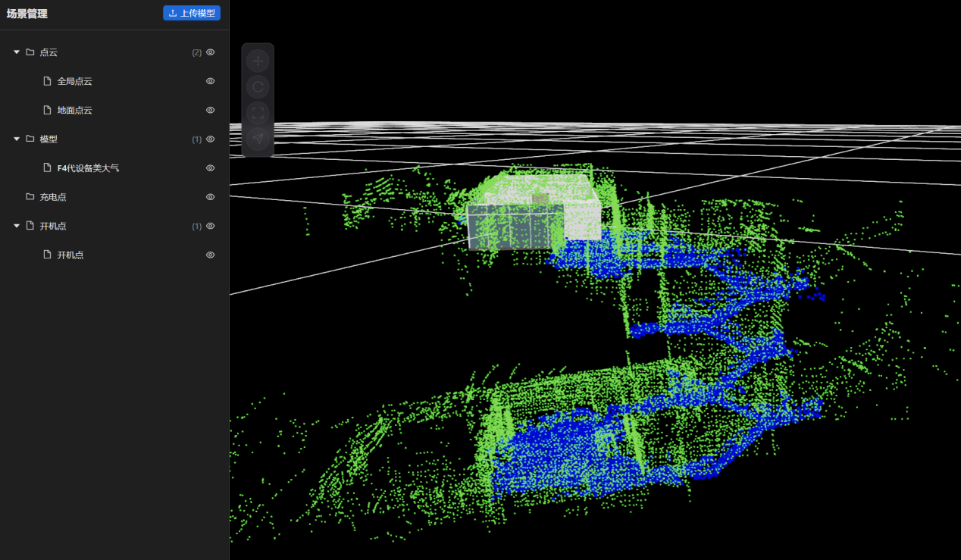Click the rotate tool in viewport toolbar

[258, 87]
